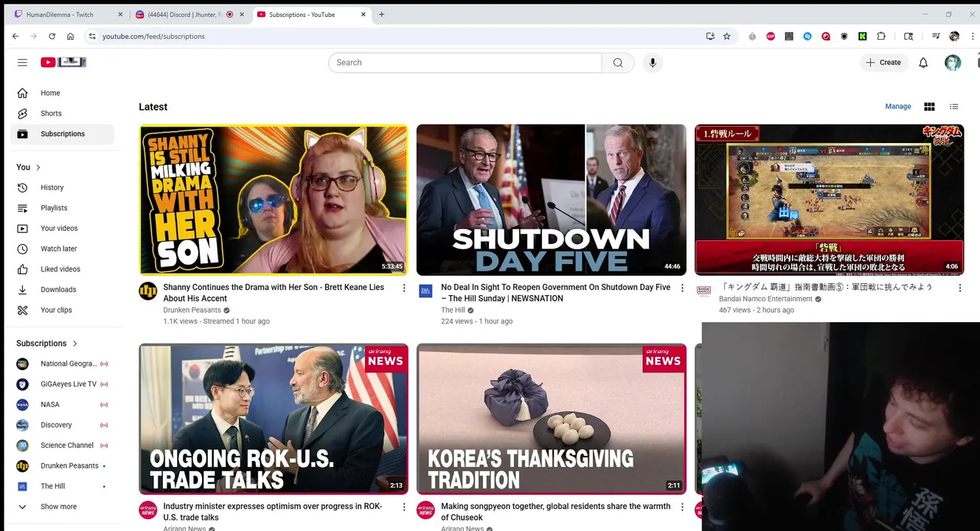The image size is (980, 531).
Task: Open the Science Channel subscription
Action: [63, 445]
